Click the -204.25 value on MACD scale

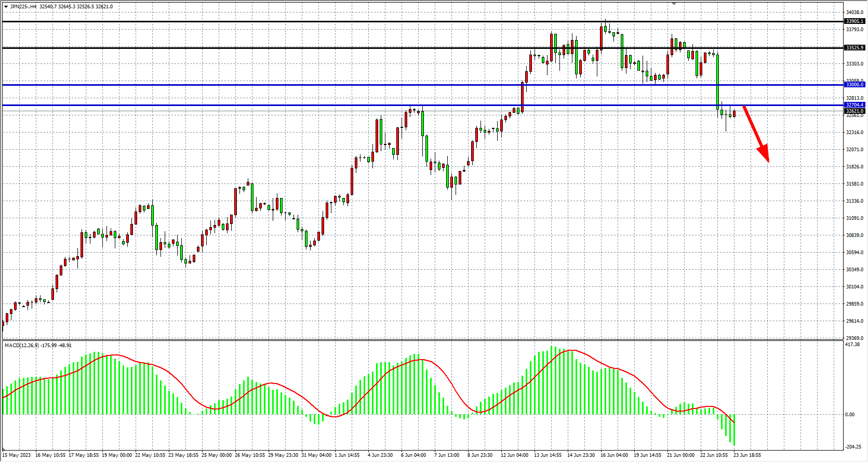(853, 446)
